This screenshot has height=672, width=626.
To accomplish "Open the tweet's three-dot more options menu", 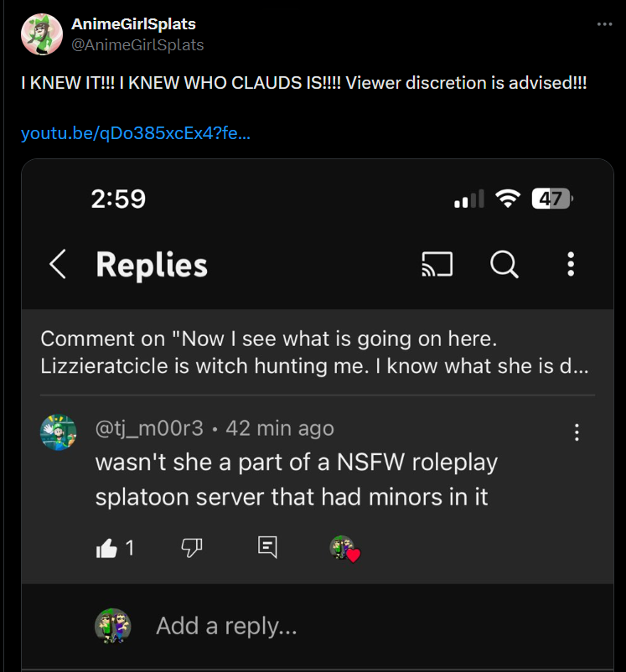I will click(x=604, y=24).
